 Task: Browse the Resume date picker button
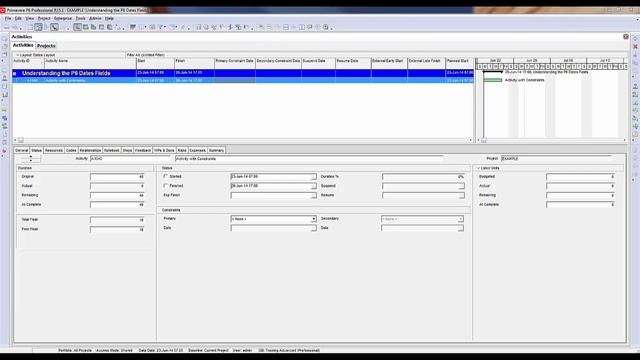(461, 196)
